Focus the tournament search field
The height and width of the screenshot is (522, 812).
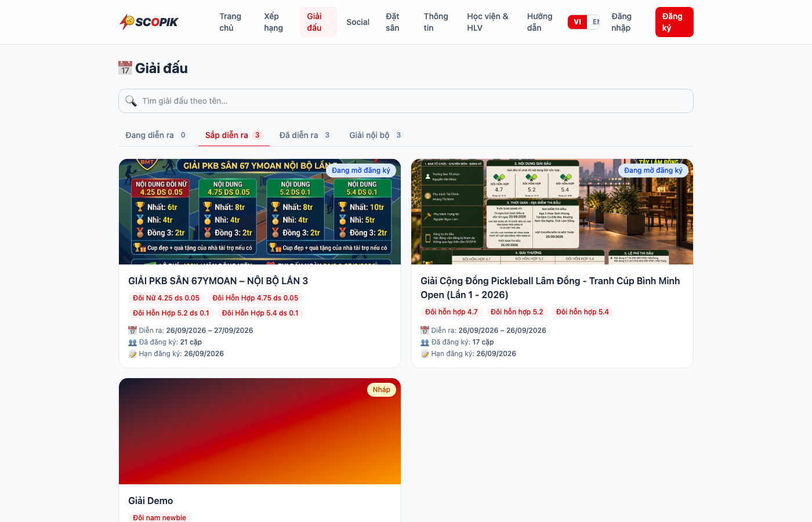[x=406, y=101]
